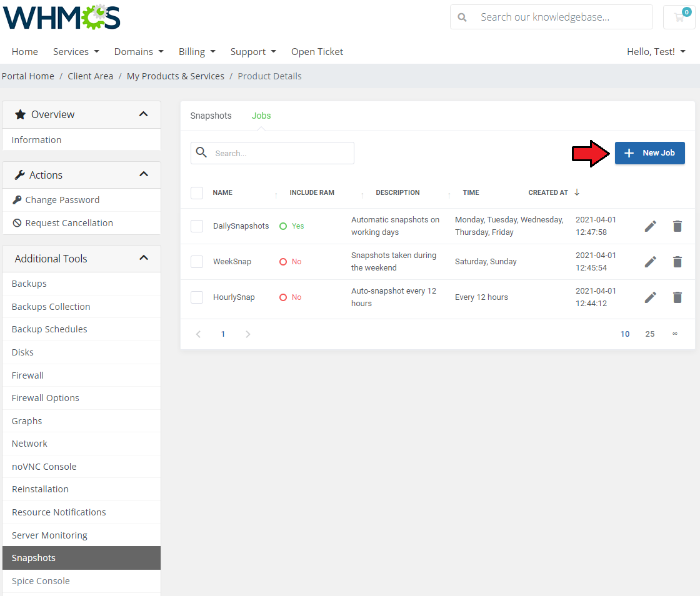This screenshot has width=700, height=596.
Task: Expand the Hello, Test! account dropdown
Action: (656, 52)
